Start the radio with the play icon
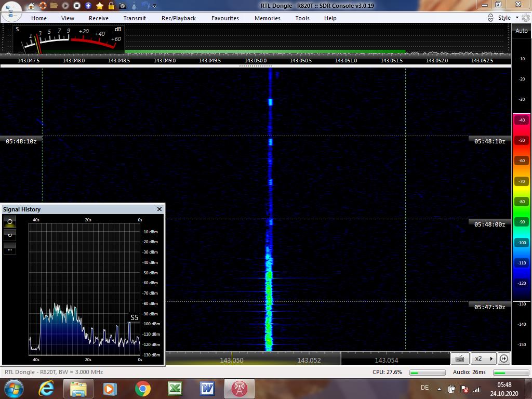Image resolution: width=532 pixels, height=399 pixels. point(65,6)
